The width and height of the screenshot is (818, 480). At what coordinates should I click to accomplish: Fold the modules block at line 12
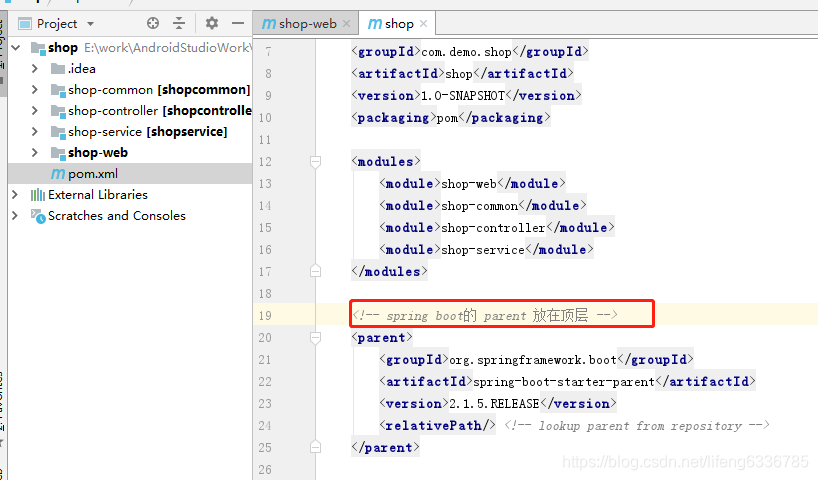coord(315,162)
